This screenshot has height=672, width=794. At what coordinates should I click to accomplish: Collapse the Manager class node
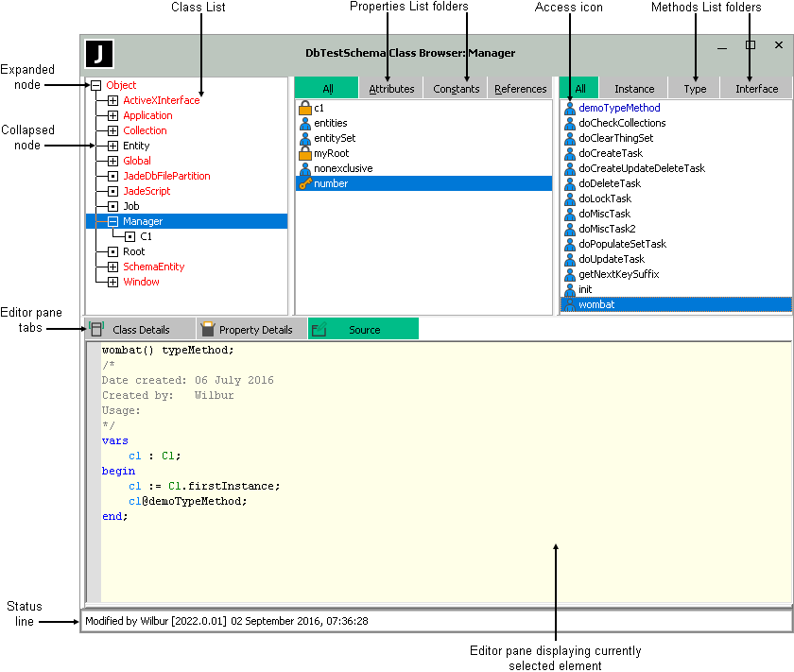pos(112,221)
